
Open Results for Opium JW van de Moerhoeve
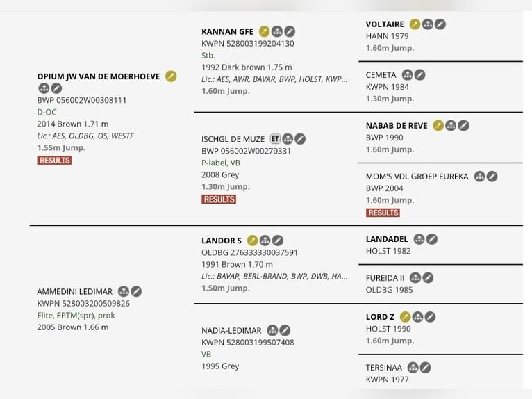tap(55, 161)
